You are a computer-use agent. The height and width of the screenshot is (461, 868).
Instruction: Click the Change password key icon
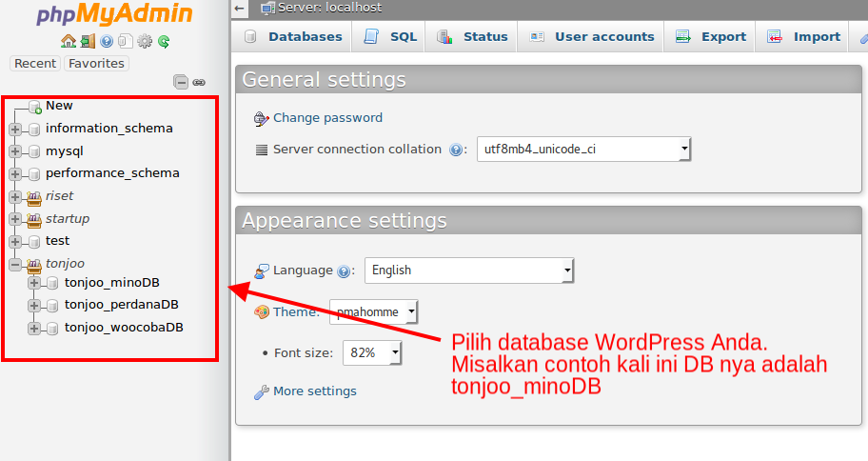pos(262,118)
